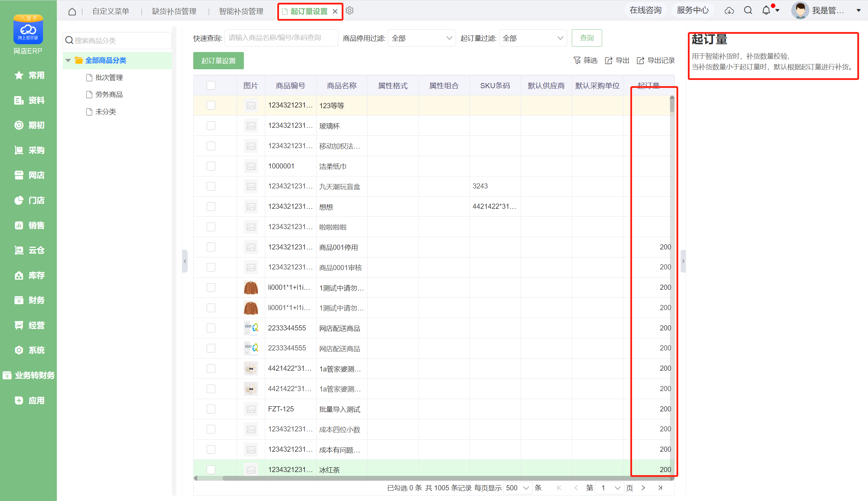Check the row checkbox for 洁柔纸巾

(211, 166)
